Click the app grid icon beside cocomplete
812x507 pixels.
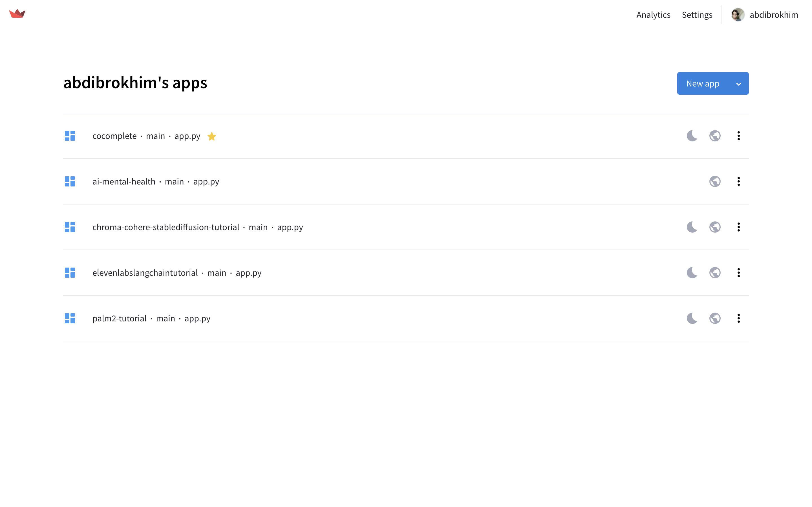70,136
